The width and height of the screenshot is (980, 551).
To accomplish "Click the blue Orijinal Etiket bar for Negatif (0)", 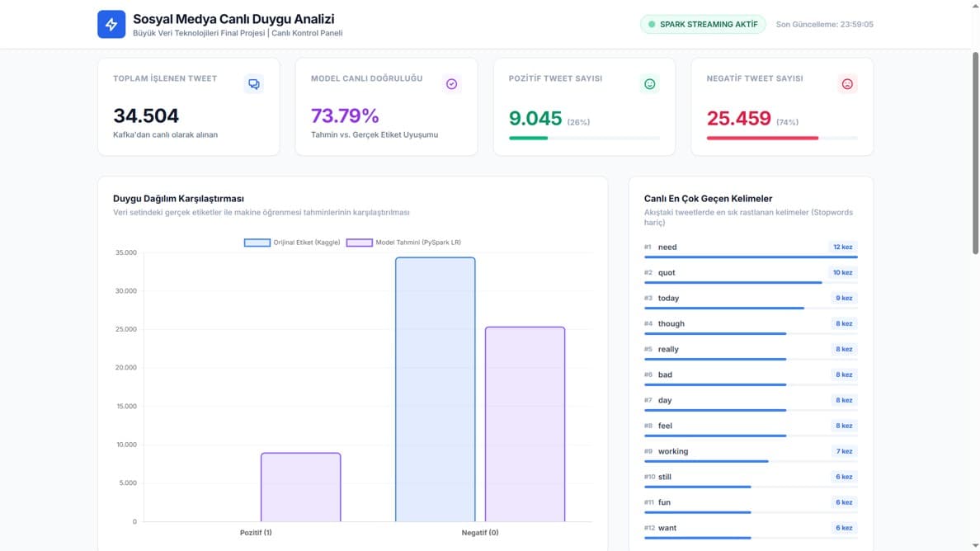I will pos(435,389).
